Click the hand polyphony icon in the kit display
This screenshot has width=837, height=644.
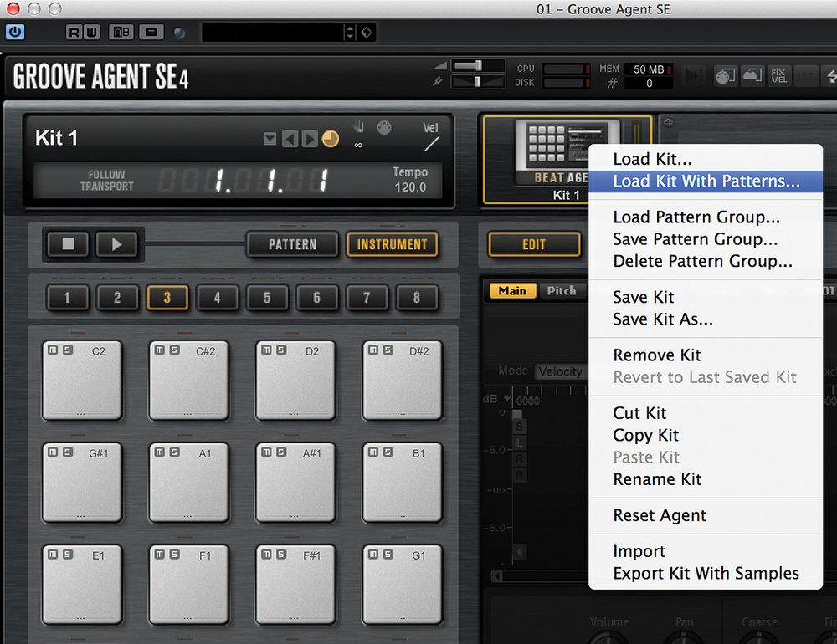(357, 127)
